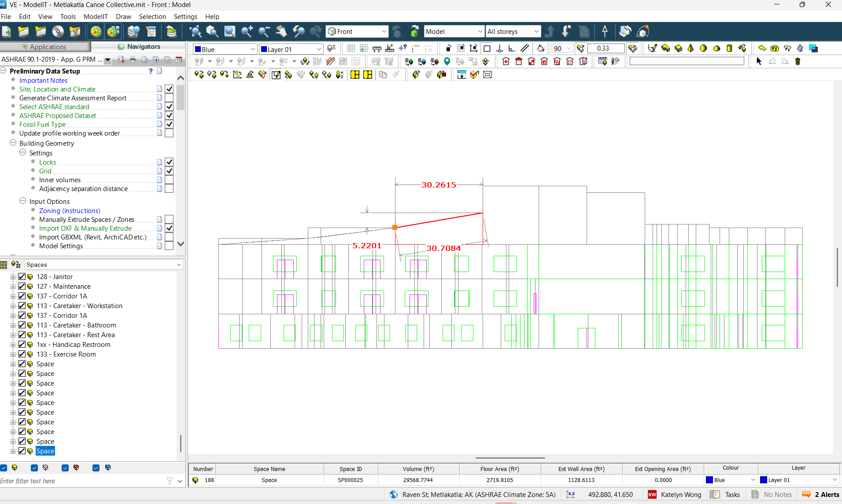Click the zoom out magnifier icon

(264, 31)
